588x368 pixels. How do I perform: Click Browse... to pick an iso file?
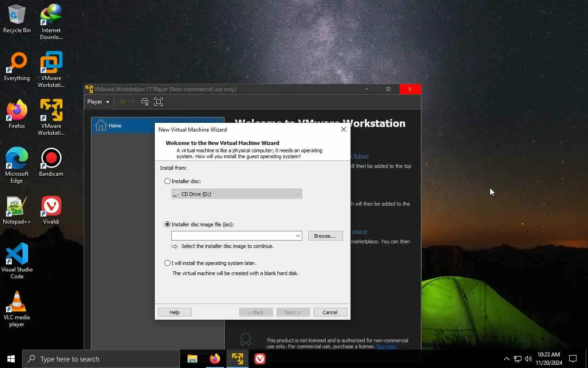pyautogui.click(x=325, y=236)
